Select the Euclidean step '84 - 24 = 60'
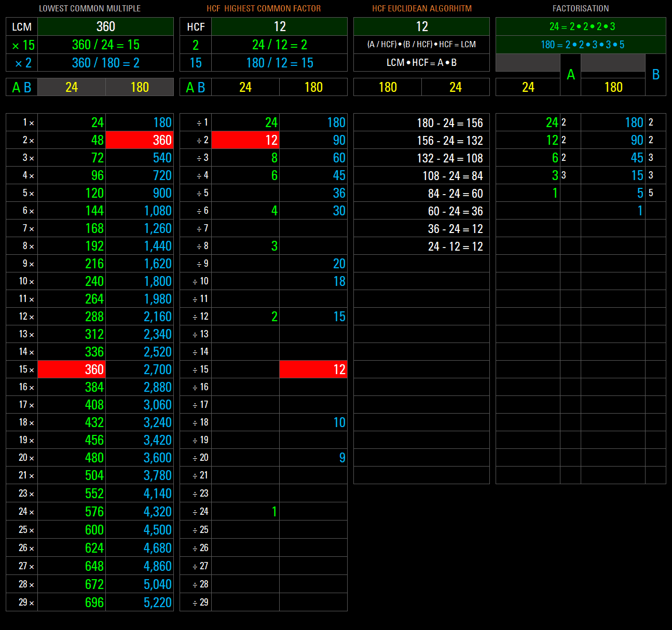This screenshot has height=630, width=672. pos(456,194)
